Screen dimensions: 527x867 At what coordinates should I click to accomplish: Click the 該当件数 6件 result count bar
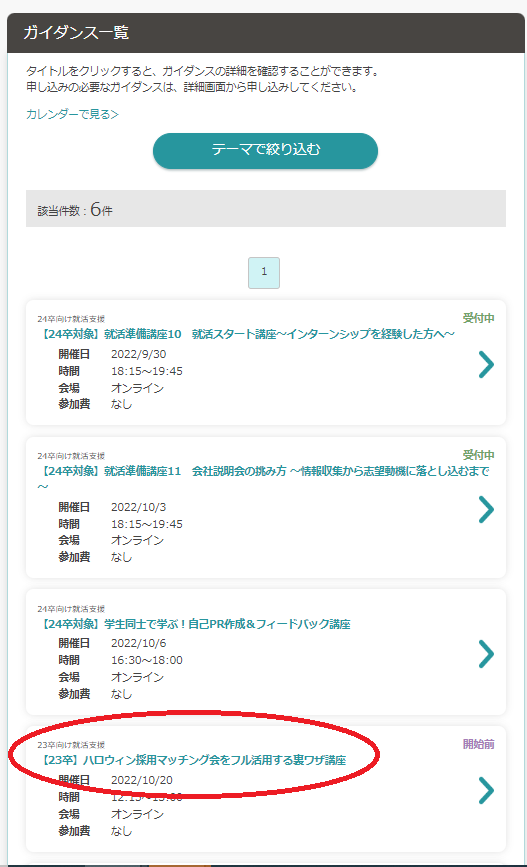click(266, 208)
